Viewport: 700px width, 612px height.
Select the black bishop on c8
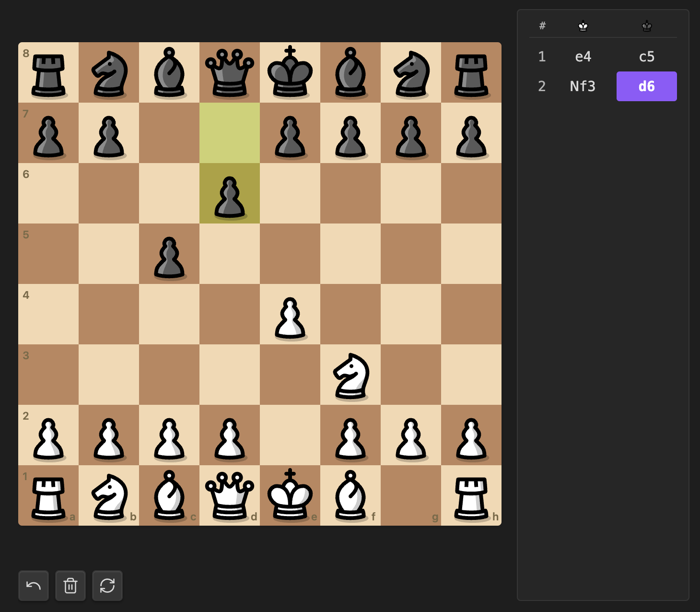pyautogui.click(x=169, y=72)
